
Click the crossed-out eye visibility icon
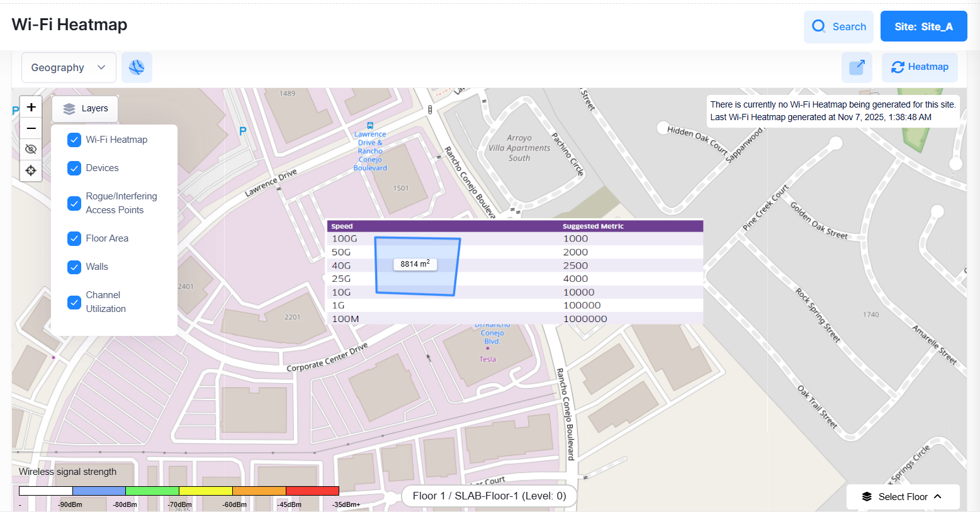[31, 149]
